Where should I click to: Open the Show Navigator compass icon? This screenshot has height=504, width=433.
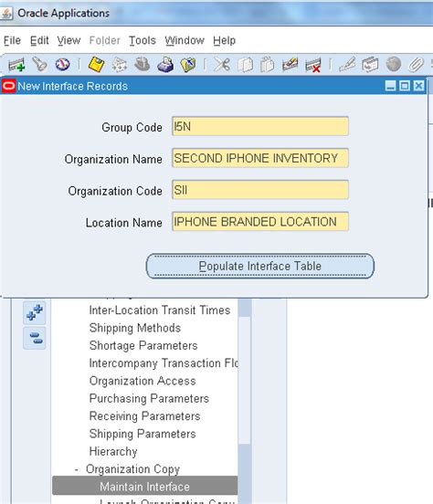point(62,64)
